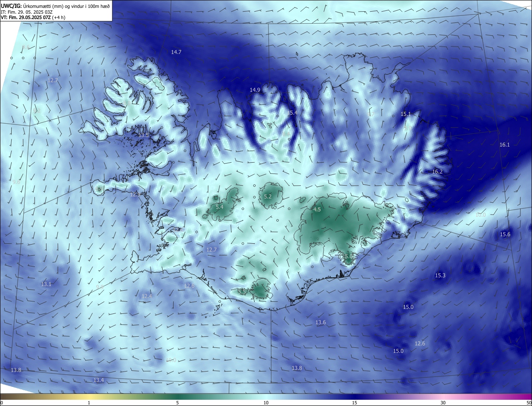Click the 16.1 value label east of Iceland
532x406 pixels.
pos(505,144)
